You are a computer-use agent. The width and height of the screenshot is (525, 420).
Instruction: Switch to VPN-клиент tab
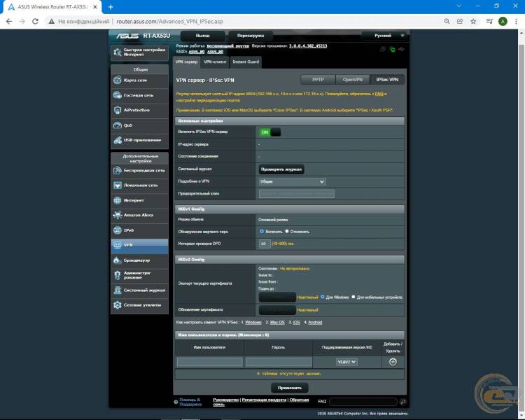pyautogui.click(x=215, y=62)
